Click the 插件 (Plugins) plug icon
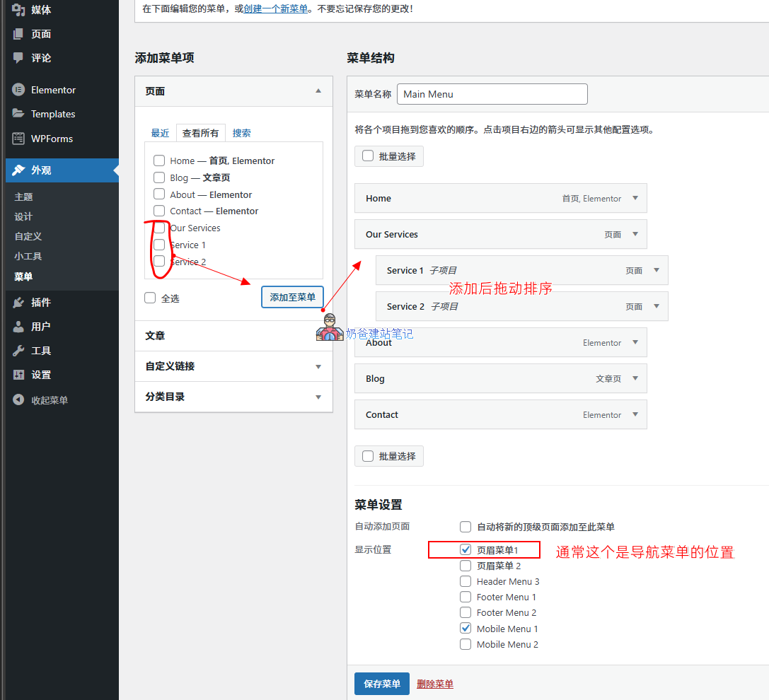The width and height of the screenshot is (769, 700). (x=18, y=301)
